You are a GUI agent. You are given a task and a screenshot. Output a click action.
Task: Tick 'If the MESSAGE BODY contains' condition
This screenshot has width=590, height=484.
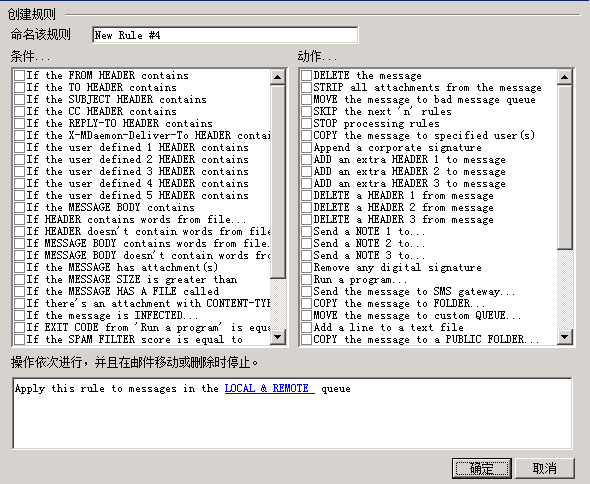click(20, 207)
